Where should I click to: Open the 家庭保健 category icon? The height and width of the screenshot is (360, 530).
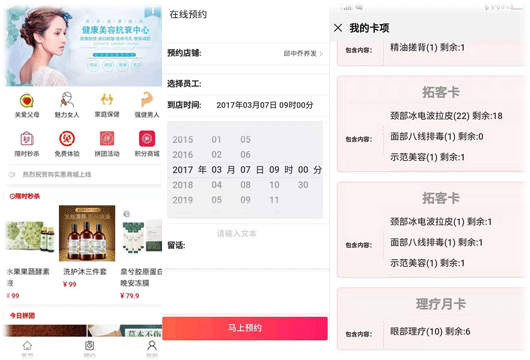(x=107, y=99)
